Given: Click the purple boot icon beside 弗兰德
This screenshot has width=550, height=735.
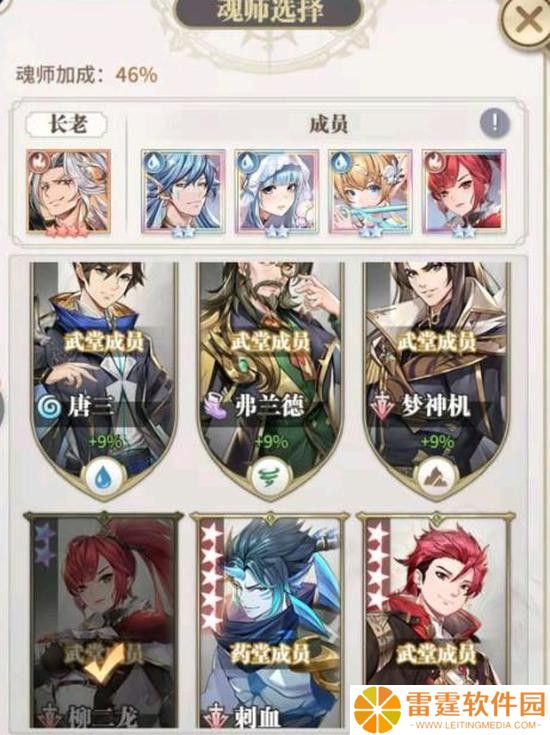Looking at the screenshot, I should pos(217,406).
